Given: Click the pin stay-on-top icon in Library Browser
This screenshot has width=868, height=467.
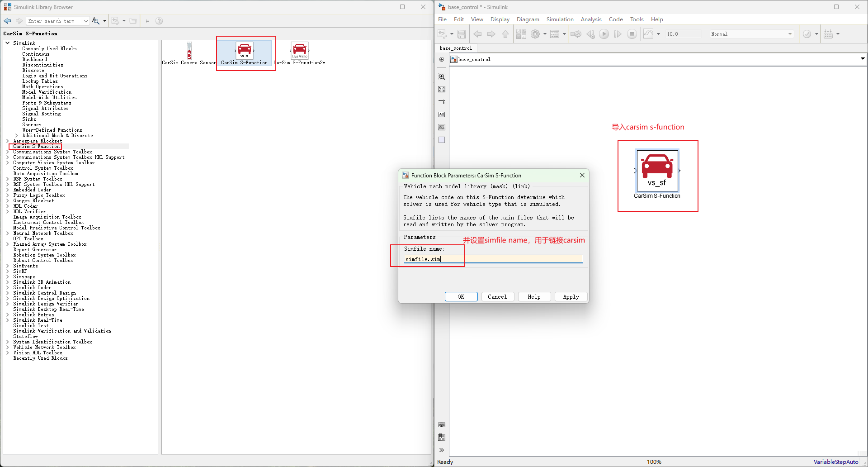Looking at the screenshot, I should (147, 21).
